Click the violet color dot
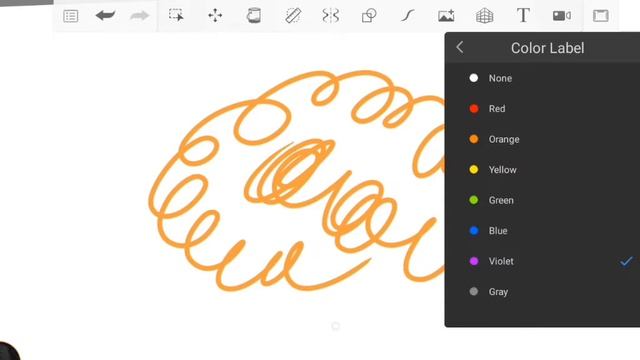 point(473,261)
